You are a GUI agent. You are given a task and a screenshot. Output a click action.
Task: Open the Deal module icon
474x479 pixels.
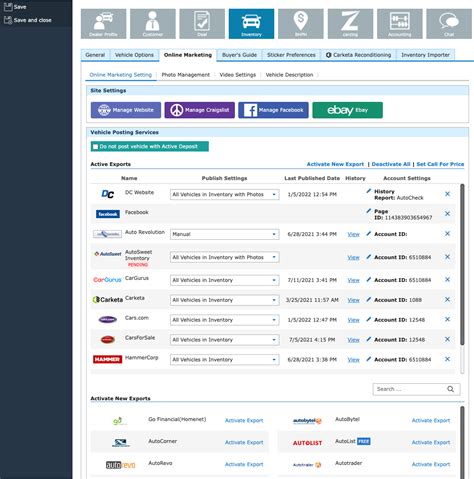202,24
